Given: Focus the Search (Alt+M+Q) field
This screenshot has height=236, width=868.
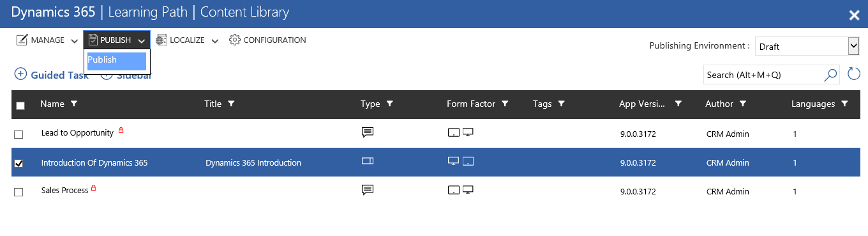Looking at the screenshot, I should coord(763,75).
